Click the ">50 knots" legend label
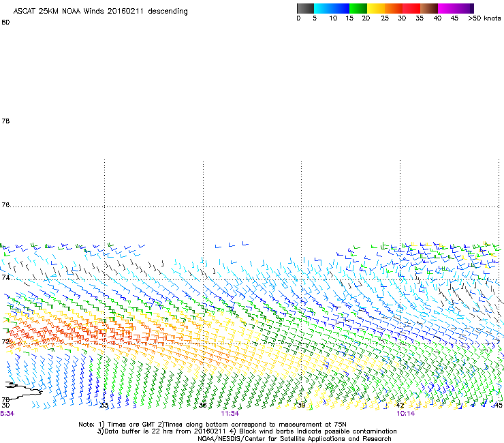This screenshot has height=443, width=504. click(x=484, y=18)
